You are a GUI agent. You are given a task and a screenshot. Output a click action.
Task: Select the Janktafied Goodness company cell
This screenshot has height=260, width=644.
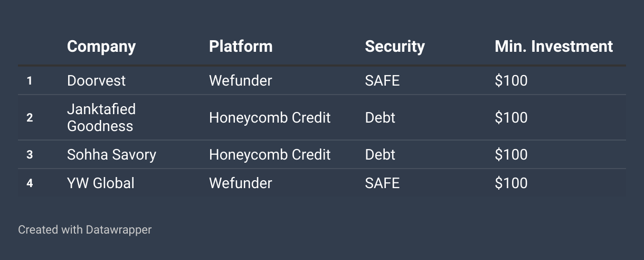click(x=101, y=117)
